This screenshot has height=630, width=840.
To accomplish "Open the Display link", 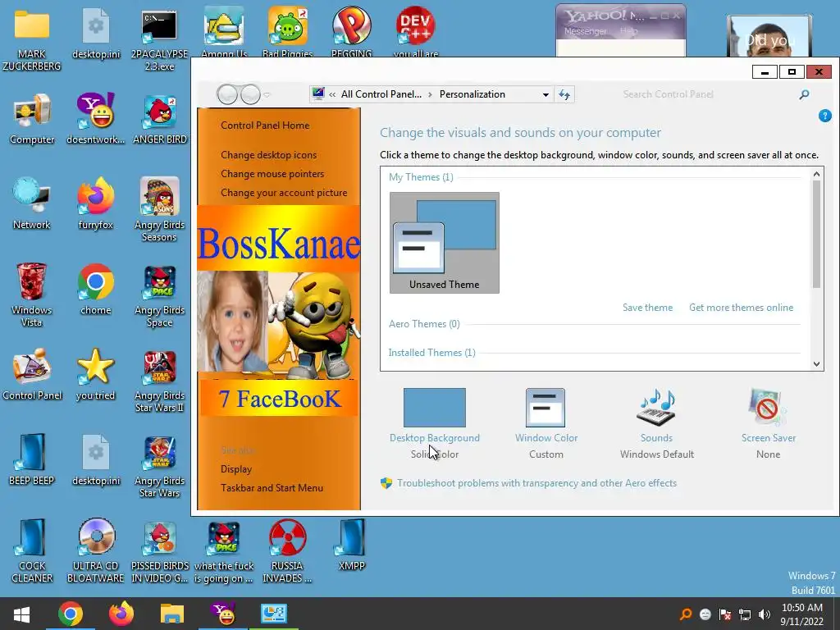I will (236, 469).
